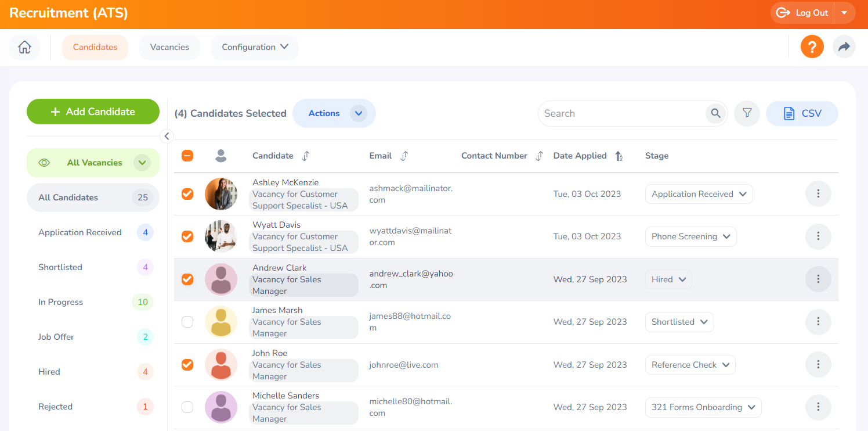The image size is (868, 431).
Task: Collapse the sidebar with the chevron arrow
Action: pos(167,136)
